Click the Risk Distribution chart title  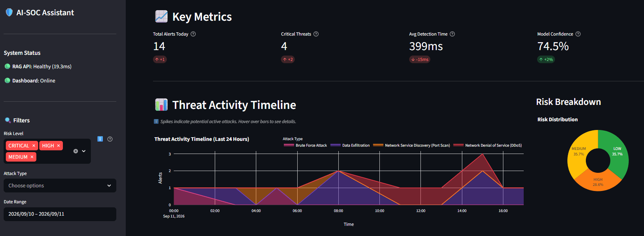pos(558,119)
